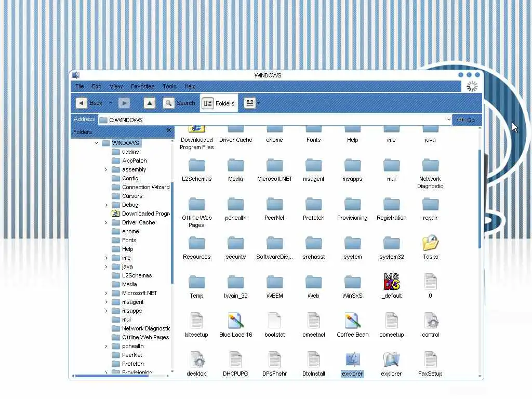Expand the Debug folder in tree
The image size is (532, 399).
coord(106,205)
